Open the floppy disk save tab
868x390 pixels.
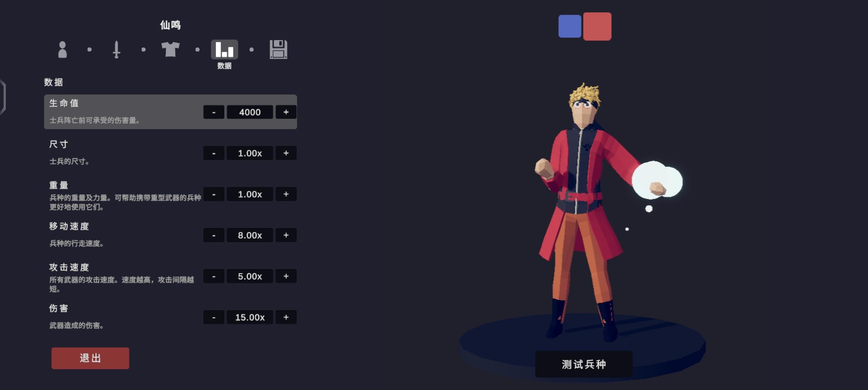[x=278, y=49]
